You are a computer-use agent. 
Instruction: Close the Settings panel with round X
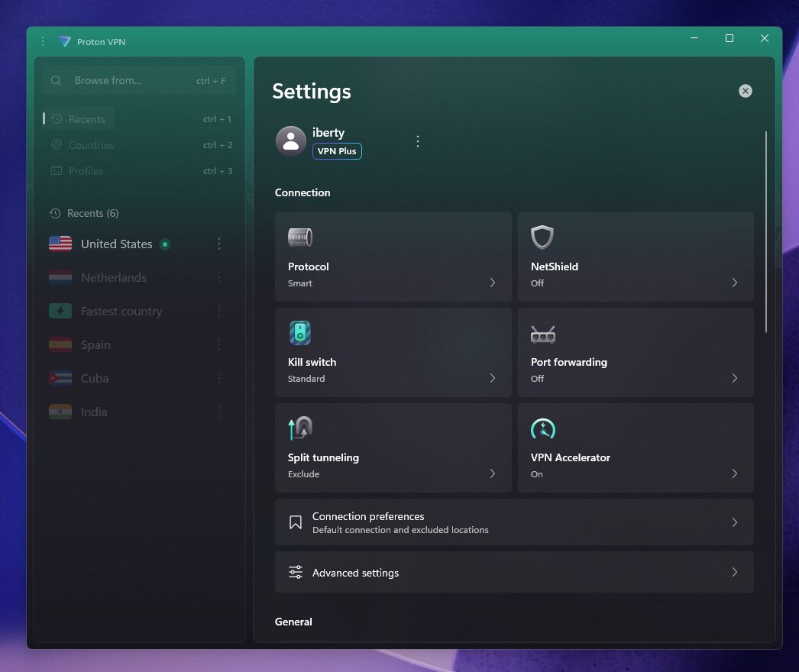[x=746, y=91]
